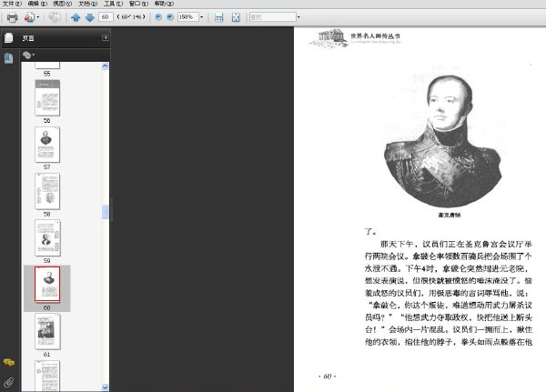Click the zoom percentage field showing 158%
The width and height of the screenshot is (546, 392).
click(188, 16)
